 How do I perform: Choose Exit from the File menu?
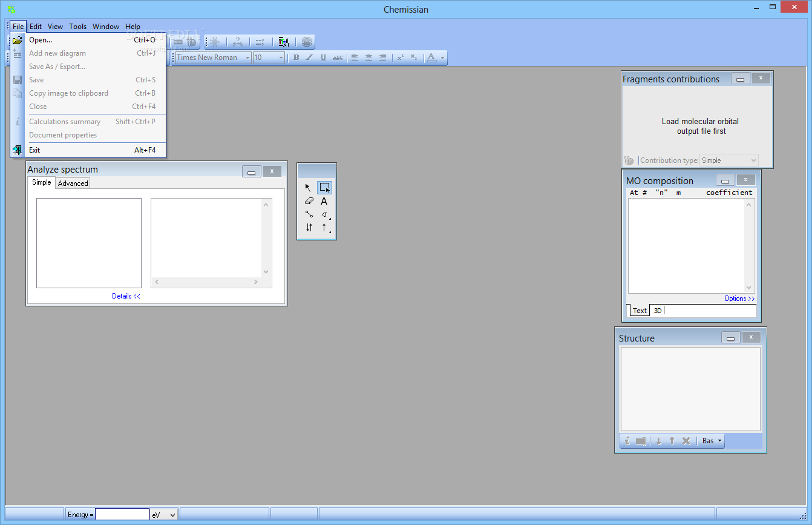click(88, 150)
